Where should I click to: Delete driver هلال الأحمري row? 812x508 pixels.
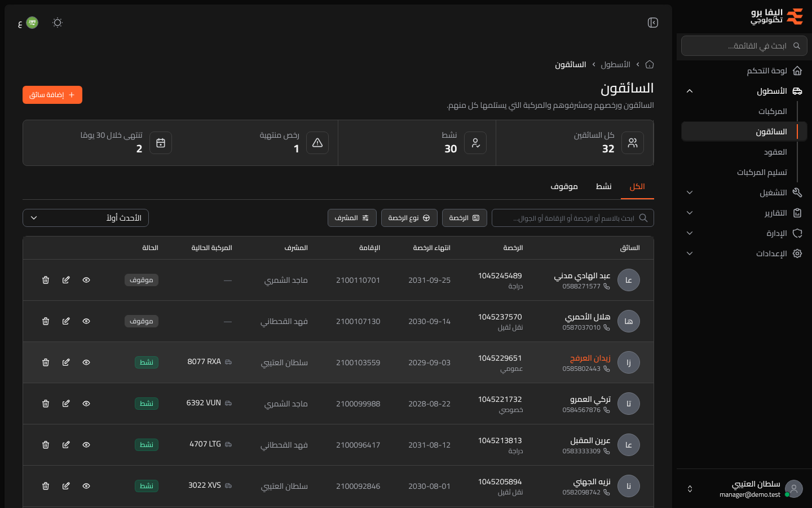[x=46, y=321]
